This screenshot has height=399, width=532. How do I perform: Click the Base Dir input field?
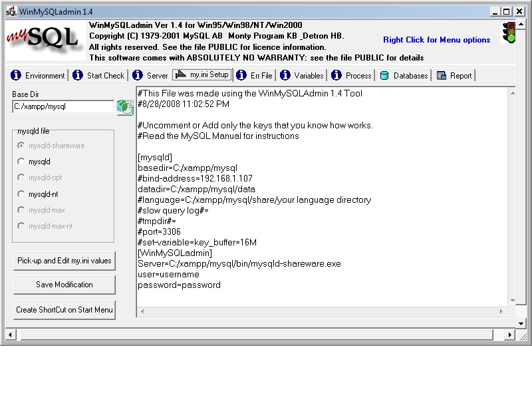(63, 106)
